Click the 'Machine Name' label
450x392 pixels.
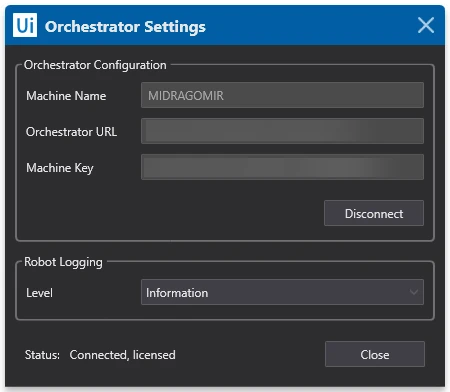point(66,96)
